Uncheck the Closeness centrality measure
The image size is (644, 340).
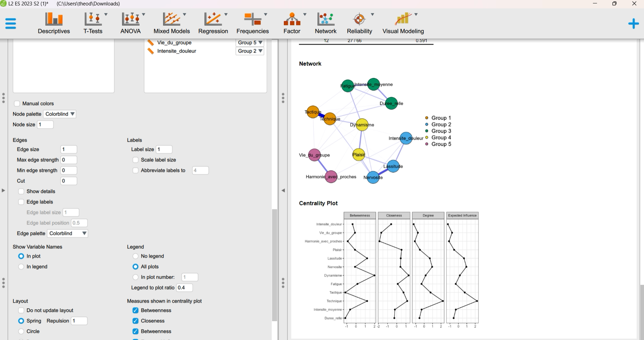(x=136, y=321)
